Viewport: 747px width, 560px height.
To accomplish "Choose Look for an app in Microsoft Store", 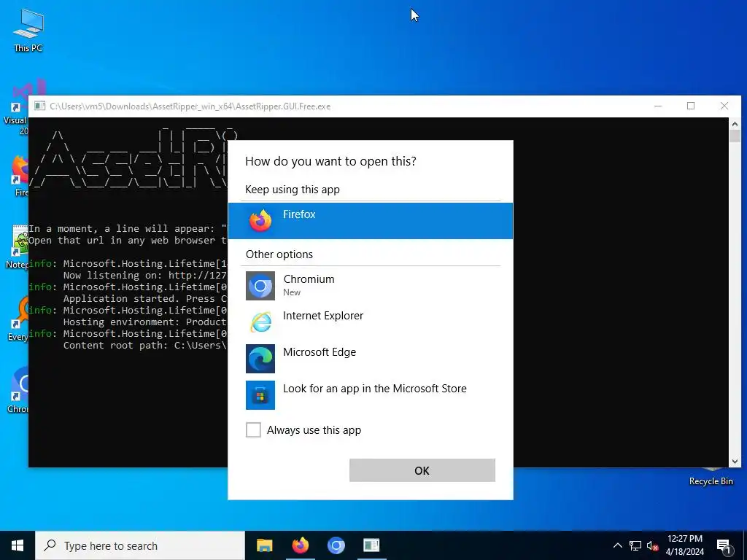I will click(x=370, y=394).
